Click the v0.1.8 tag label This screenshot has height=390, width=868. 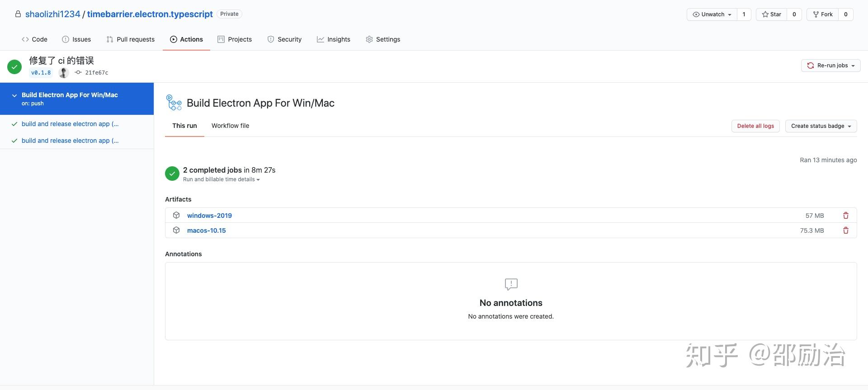(41, 72)
